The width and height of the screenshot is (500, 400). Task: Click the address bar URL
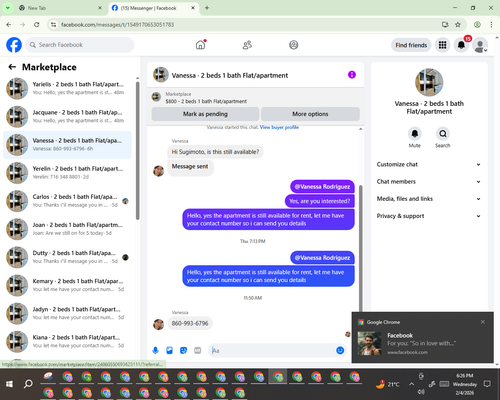pyautogui.click(x=117, y=25)
